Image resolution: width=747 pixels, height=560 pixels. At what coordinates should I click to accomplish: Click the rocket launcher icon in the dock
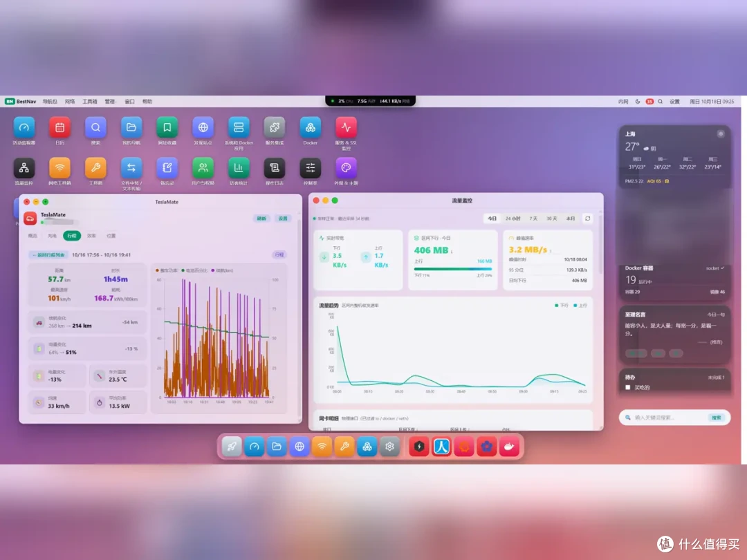coord(232,447)
